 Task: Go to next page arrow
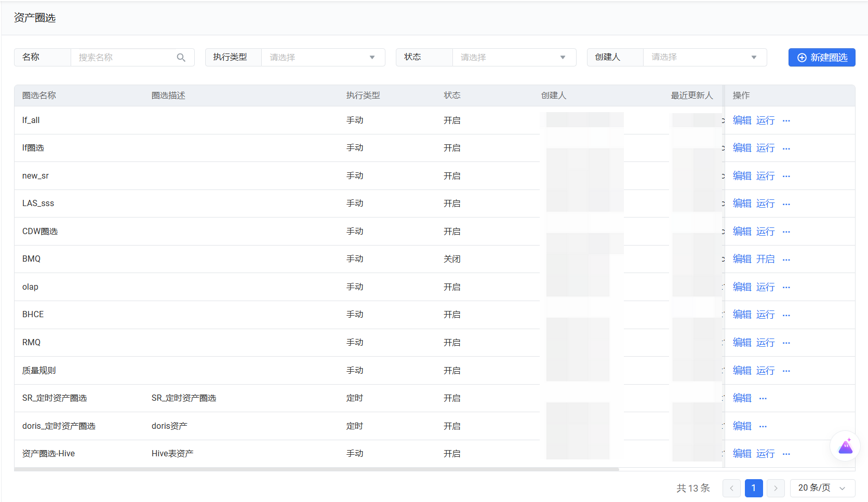(776, 488)
